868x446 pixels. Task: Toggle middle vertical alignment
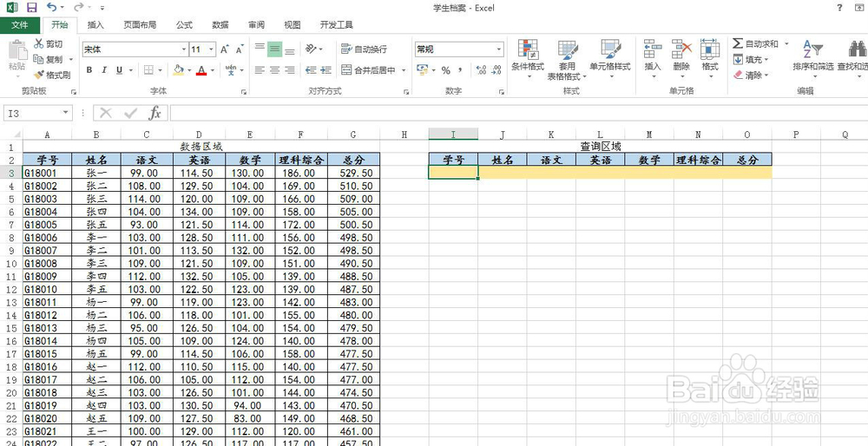pyautogui.click(x=274, y=49)
